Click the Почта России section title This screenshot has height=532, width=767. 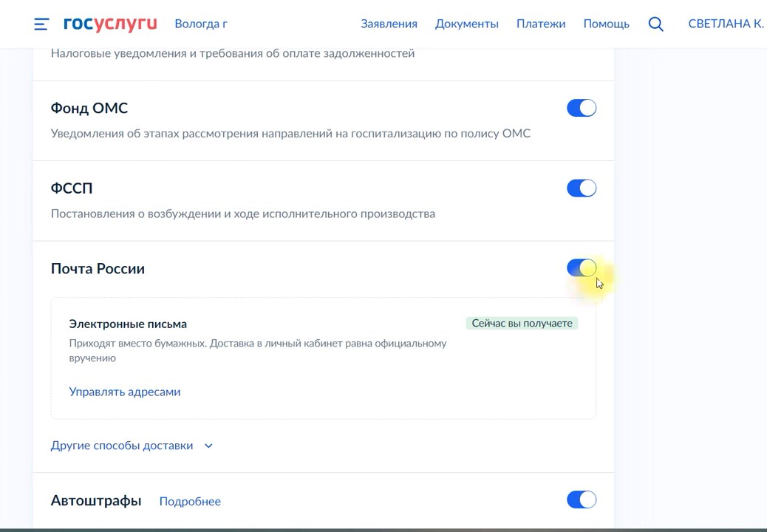point(98,269)
